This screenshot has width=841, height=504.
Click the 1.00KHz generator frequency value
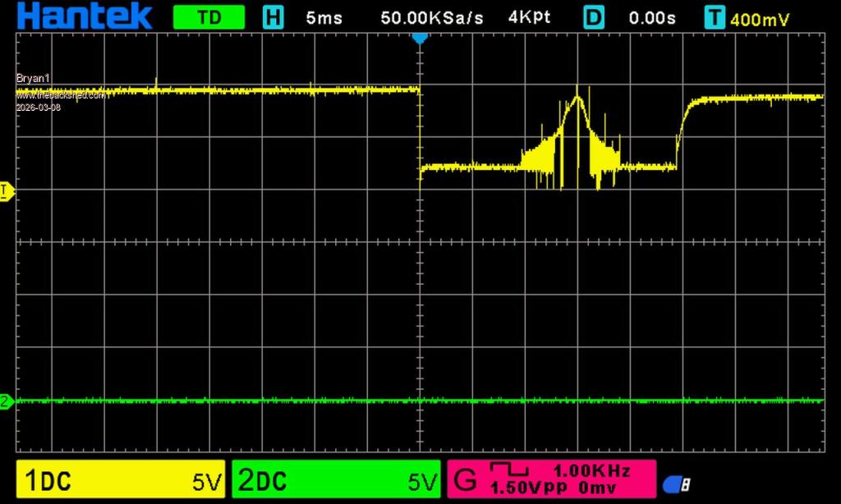click(591, 471)
